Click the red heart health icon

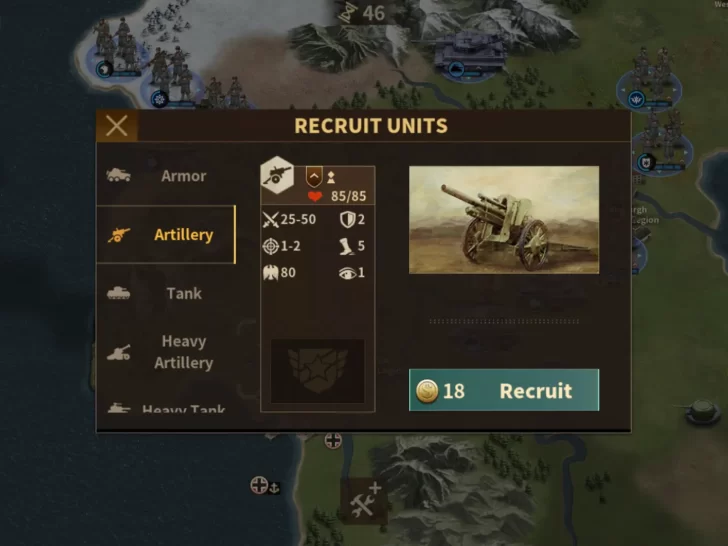click(x=315, y=196)
